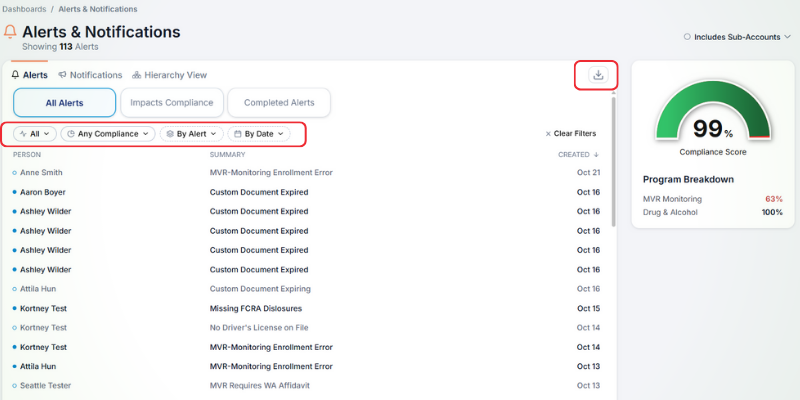
Task: Expand the Any Compliance dropdown
Action: pos(108,133)
